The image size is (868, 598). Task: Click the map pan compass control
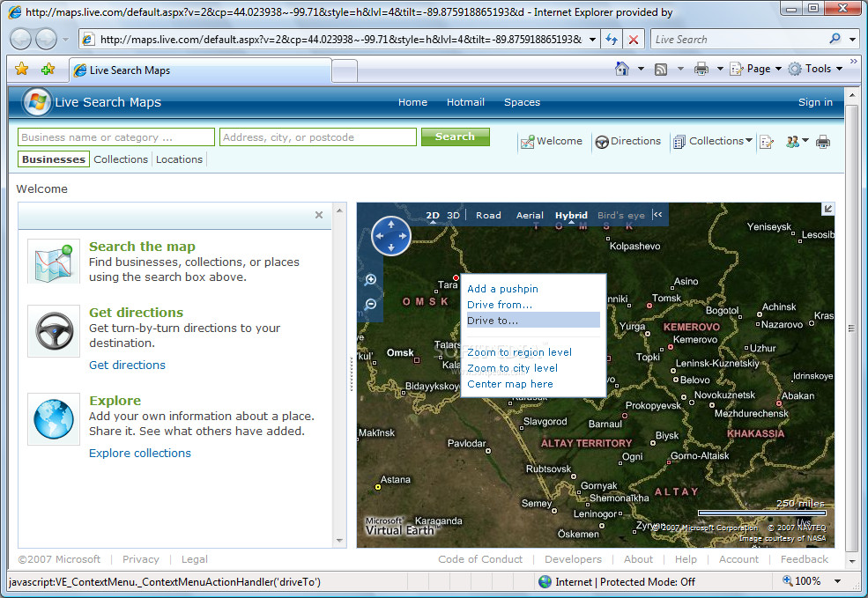click(391, 236)
